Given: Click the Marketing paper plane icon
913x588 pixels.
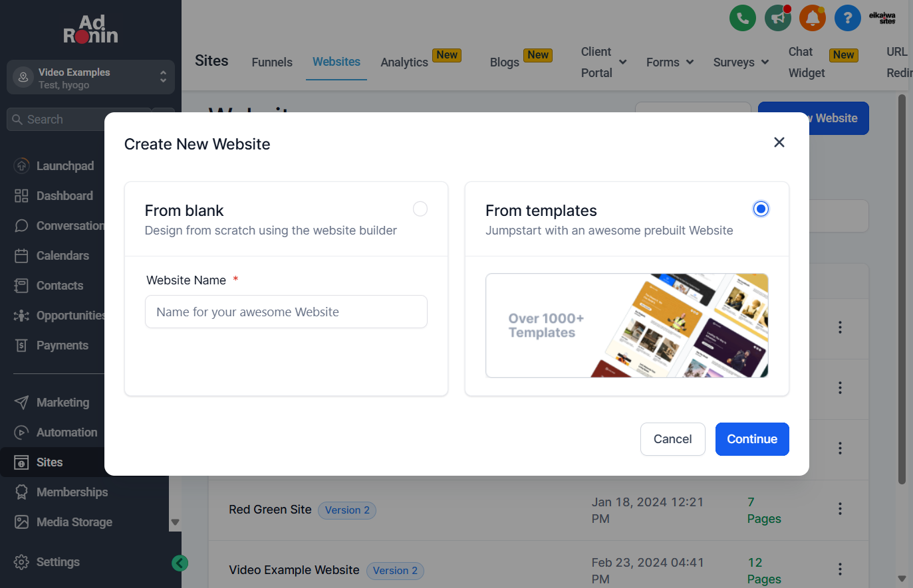Looking at the screenshot, I should click(x=21, y=403).
